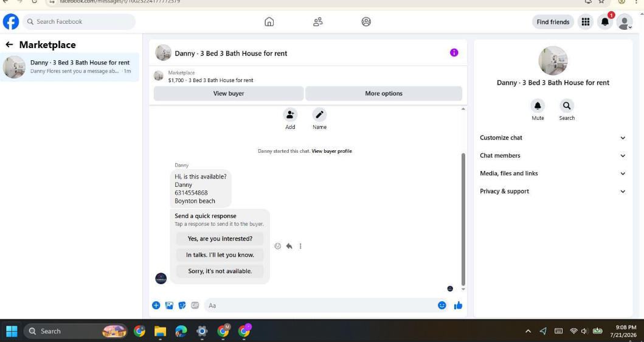
Task: Click chat scrollbar down arrow
Action: click(x=463, y=290)
